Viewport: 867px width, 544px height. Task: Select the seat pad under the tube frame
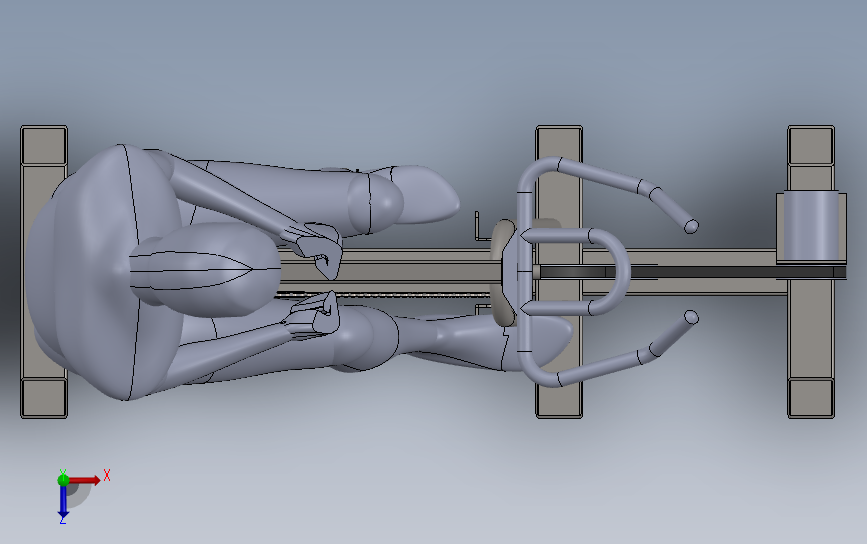click(504, 272)
